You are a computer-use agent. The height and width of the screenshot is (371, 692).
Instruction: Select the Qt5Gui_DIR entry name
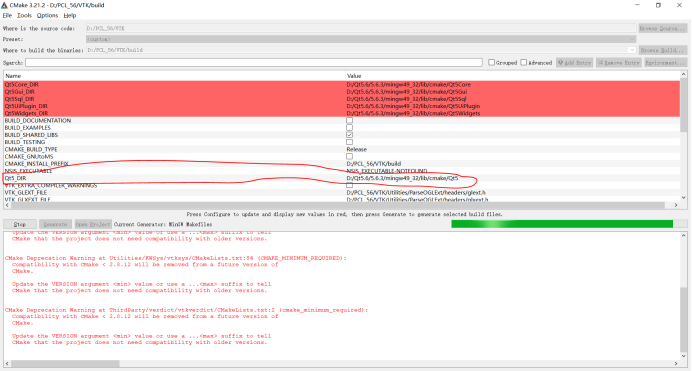[x=19, y=92]
